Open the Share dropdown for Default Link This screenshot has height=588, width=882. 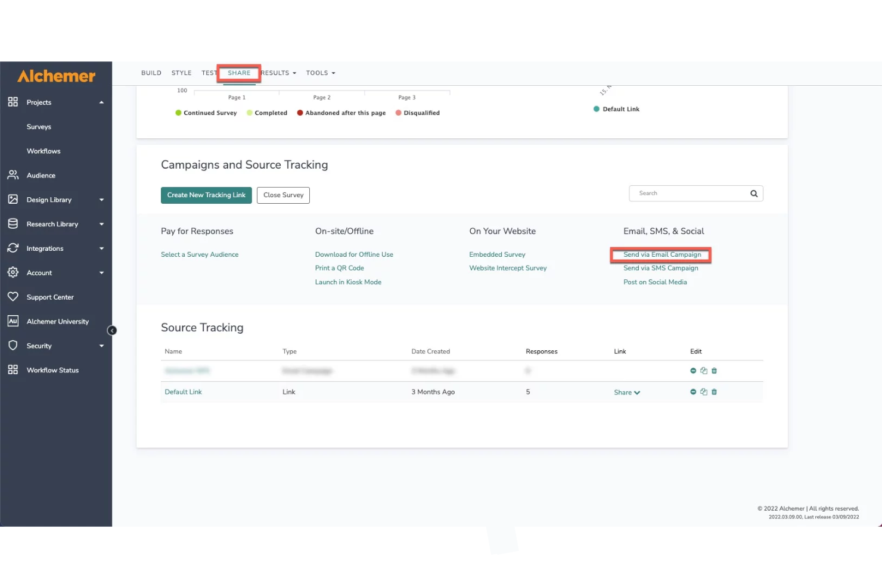click(626, 392)
